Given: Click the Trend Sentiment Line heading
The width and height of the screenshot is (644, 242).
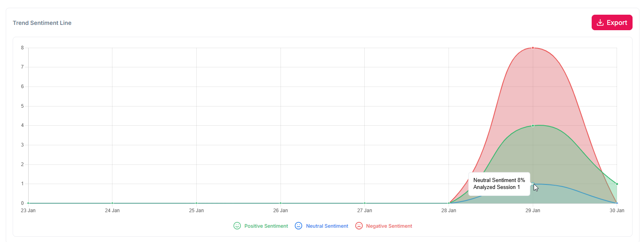Looking at the screenshot, I should 42,23.
